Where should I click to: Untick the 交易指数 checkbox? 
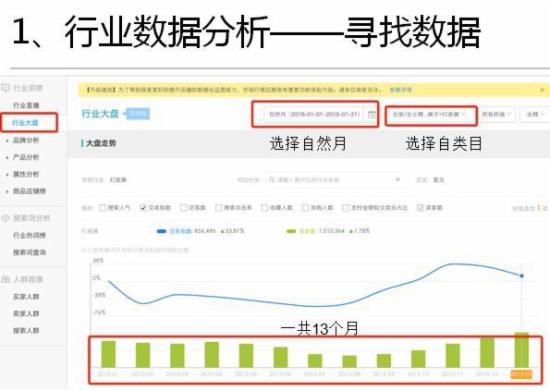[x=143, y=208]
